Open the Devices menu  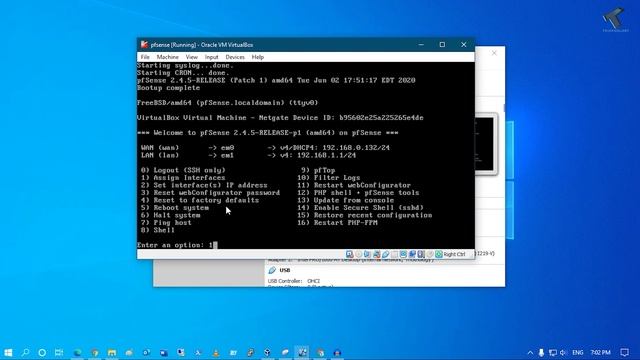coord(235,57)
